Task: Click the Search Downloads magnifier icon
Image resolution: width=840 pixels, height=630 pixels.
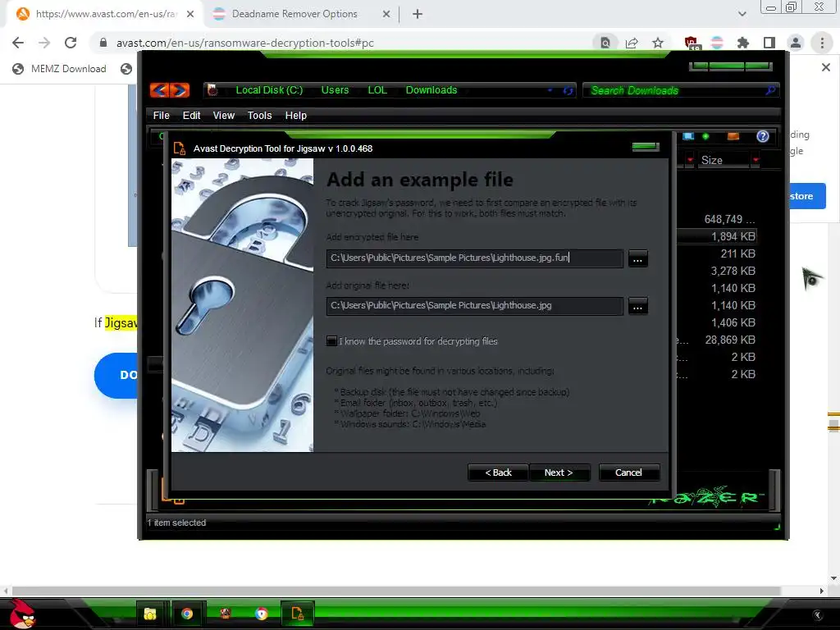Action: tap(769, 90)
